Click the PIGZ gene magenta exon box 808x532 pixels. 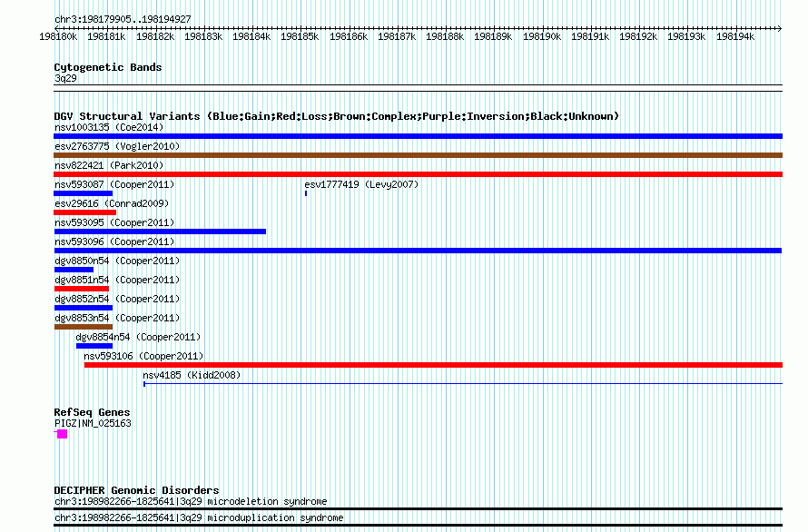click(x=62, y=434)
